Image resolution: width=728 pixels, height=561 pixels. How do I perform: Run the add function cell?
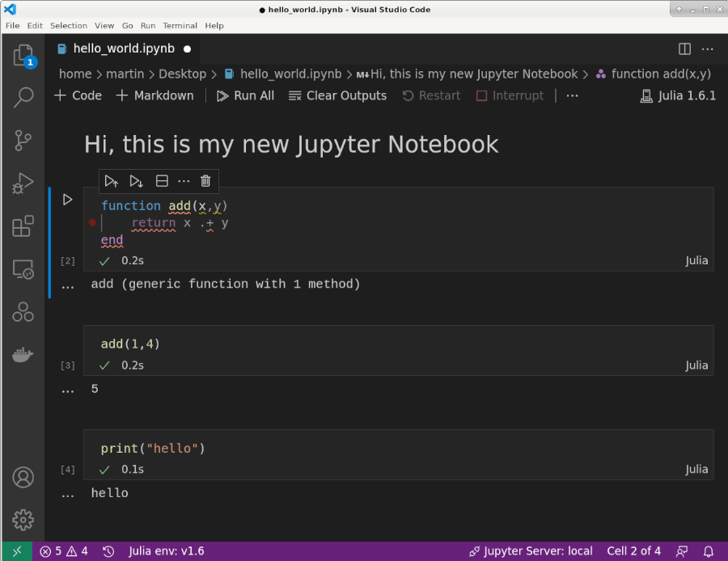coord(67,200)
